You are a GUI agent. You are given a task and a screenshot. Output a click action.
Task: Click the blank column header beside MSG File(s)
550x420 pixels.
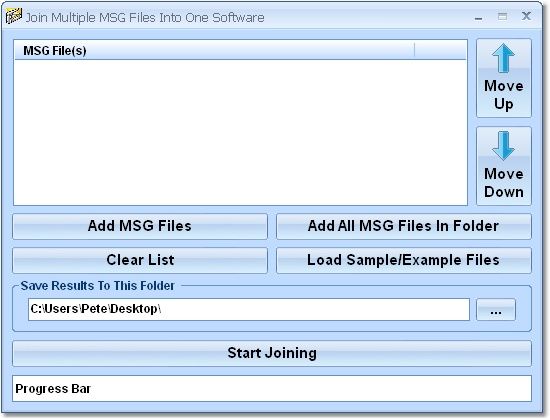click(441, 51)
